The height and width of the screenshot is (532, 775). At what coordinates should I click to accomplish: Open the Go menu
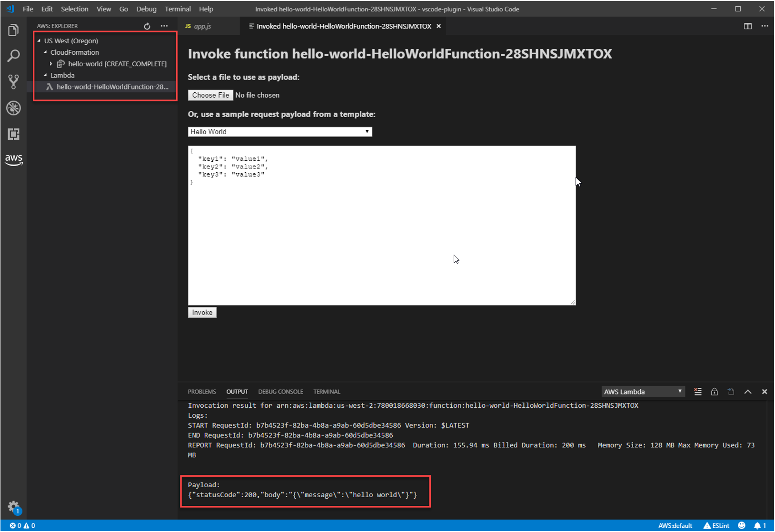pyautogui.click(x=124, y=9)
